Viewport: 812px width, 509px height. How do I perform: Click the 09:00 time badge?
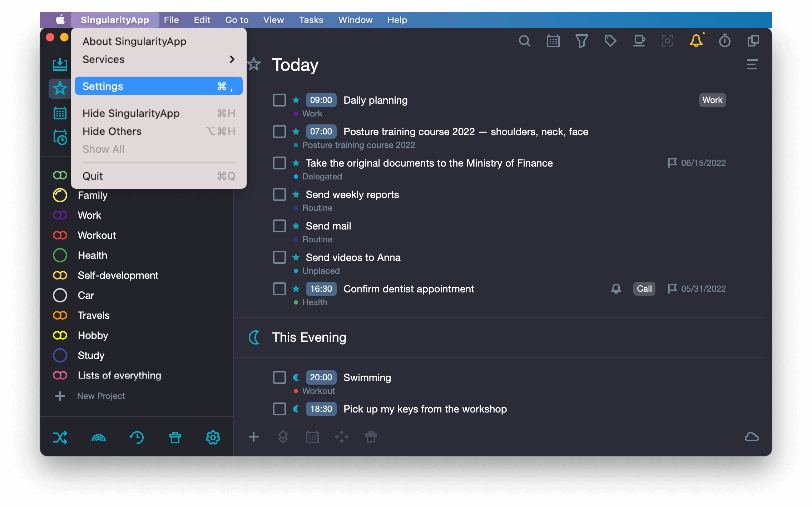tap(321, 100)
